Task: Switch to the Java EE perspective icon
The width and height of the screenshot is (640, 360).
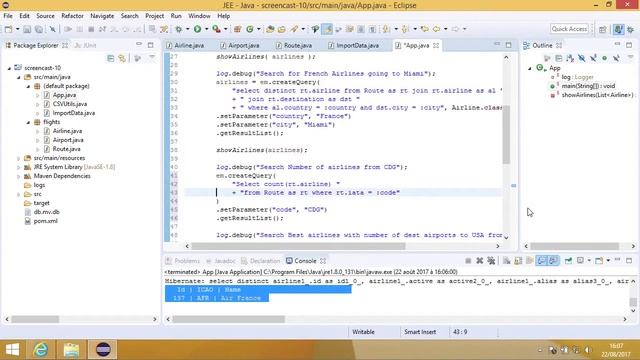Action: pyautogui.click(x=618, y=29)
